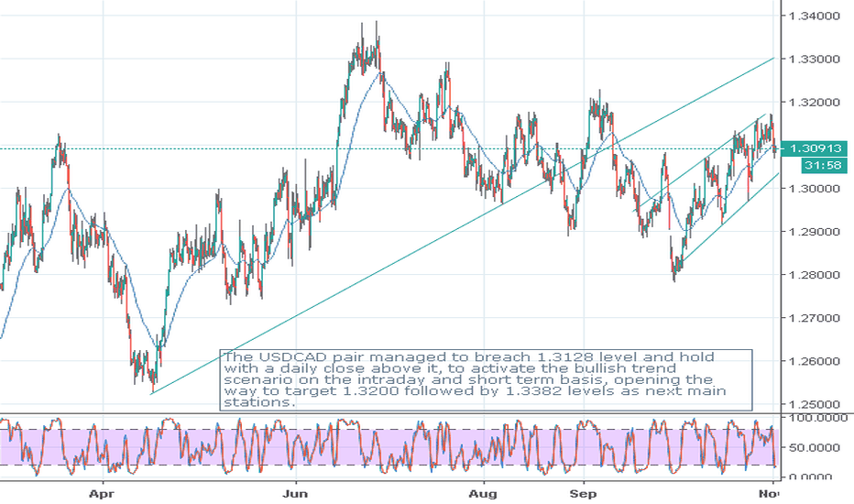This screenshot has width=854, height=504.
Task: Click the 100.0000 oscillator scale label
Action: [818, 418]
